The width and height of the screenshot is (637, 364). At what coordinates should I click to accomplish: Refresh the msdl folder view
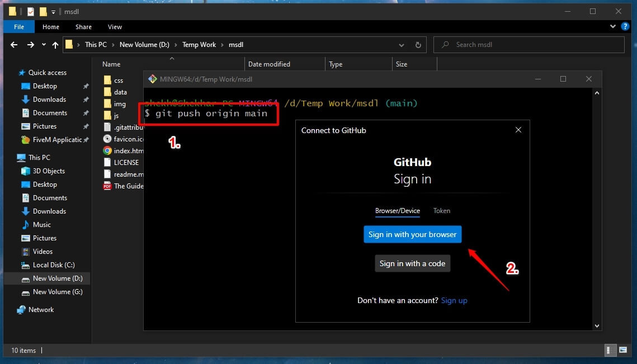(418, 45)
